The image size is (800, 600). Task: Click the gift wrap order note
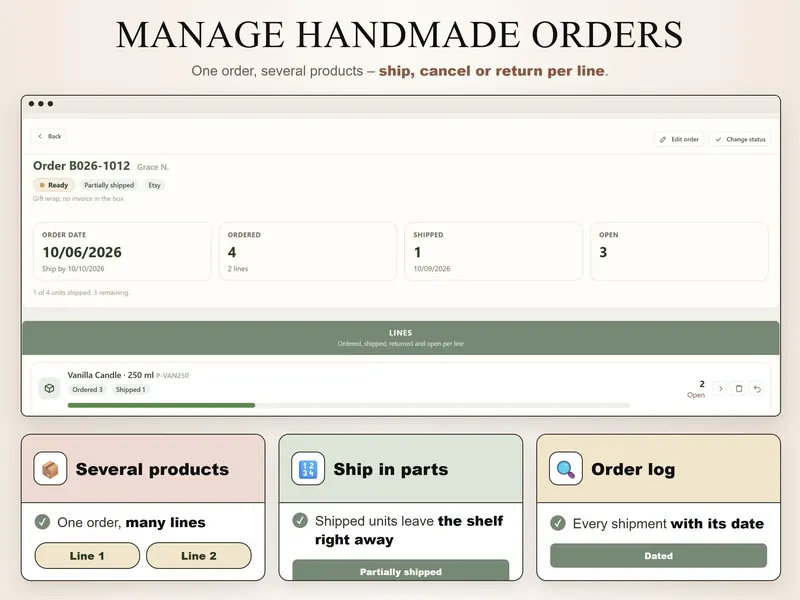click(x=78, y=198)
